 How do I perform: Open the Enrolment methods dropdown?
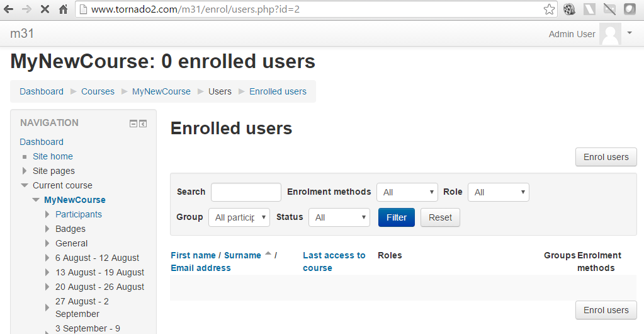(x=407, y=192)
